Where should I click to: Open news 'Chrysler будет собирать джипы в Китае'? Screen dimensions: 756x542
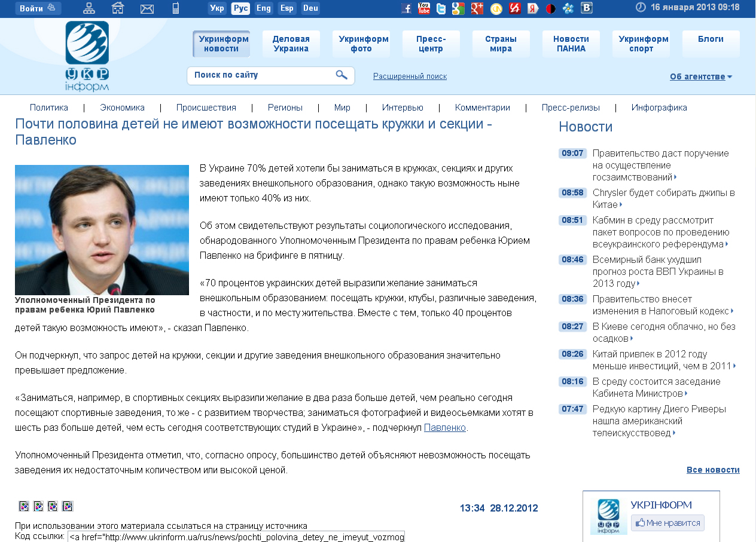[x=664, y=198]
